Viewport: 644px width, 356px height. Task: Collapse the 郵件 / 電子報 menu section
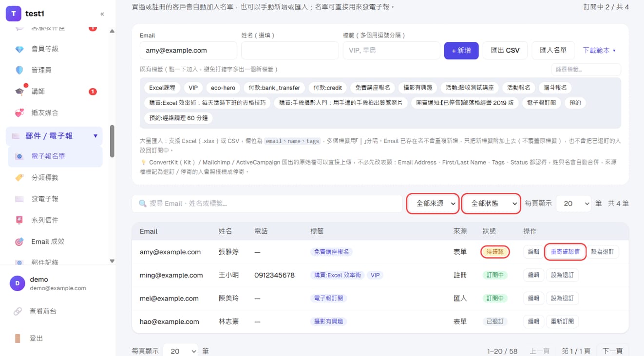[x=95, y=136]
